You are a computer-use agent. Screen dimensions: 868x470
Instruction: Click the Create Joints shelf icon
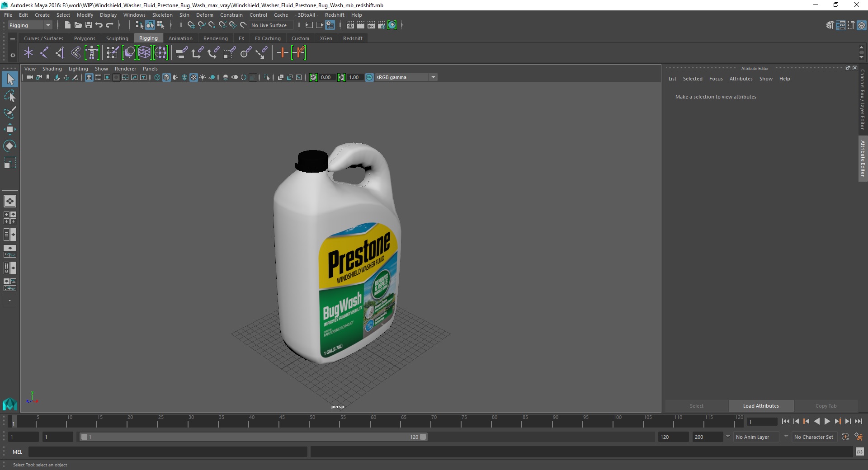[x=44, y=53]
